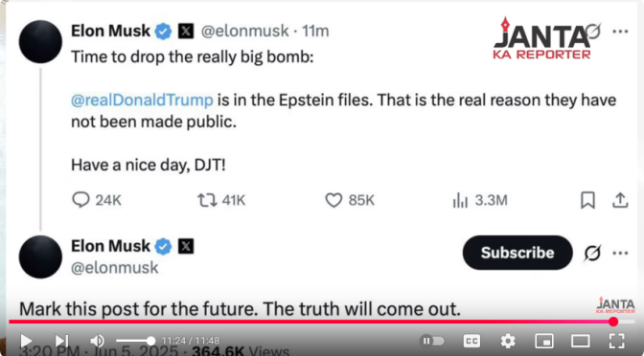Screen dimensions: 644x356
Task: Enter full screen mode
Action: coord(617,341)
